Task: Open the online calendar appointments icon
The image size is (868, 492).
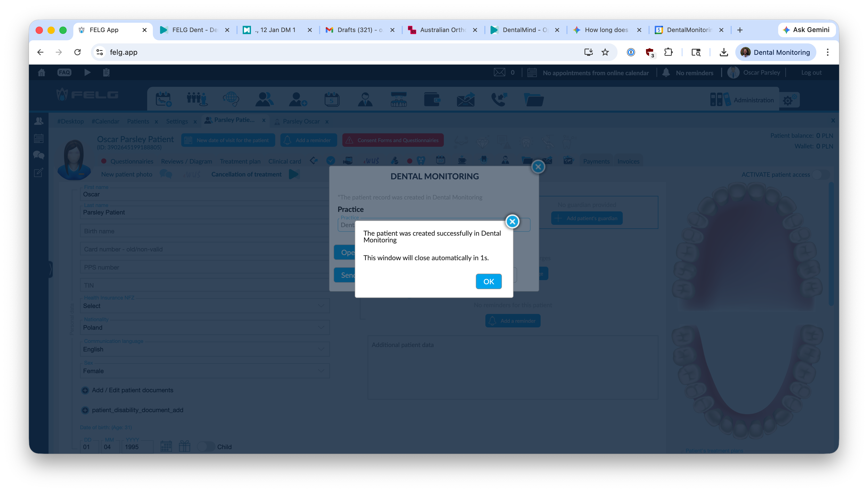Action: (532, 72)
